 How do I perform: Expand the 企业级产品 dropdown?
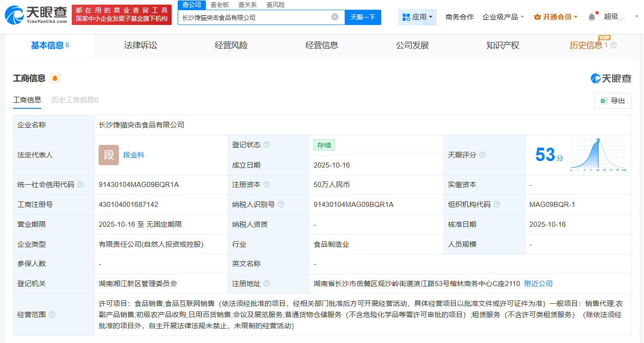click(x=503, y=17)
